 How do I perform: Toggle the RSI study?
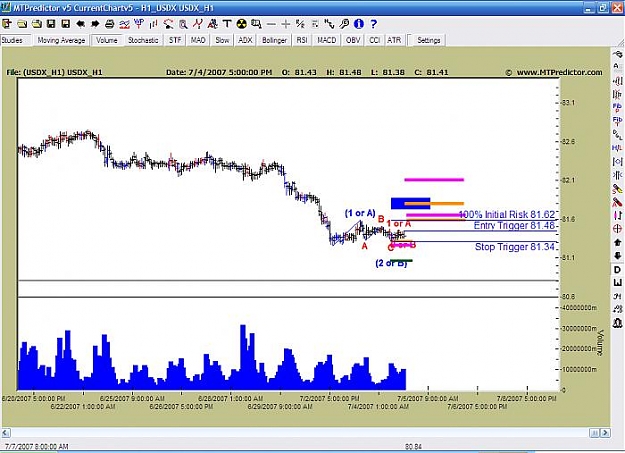click(302, 40)
